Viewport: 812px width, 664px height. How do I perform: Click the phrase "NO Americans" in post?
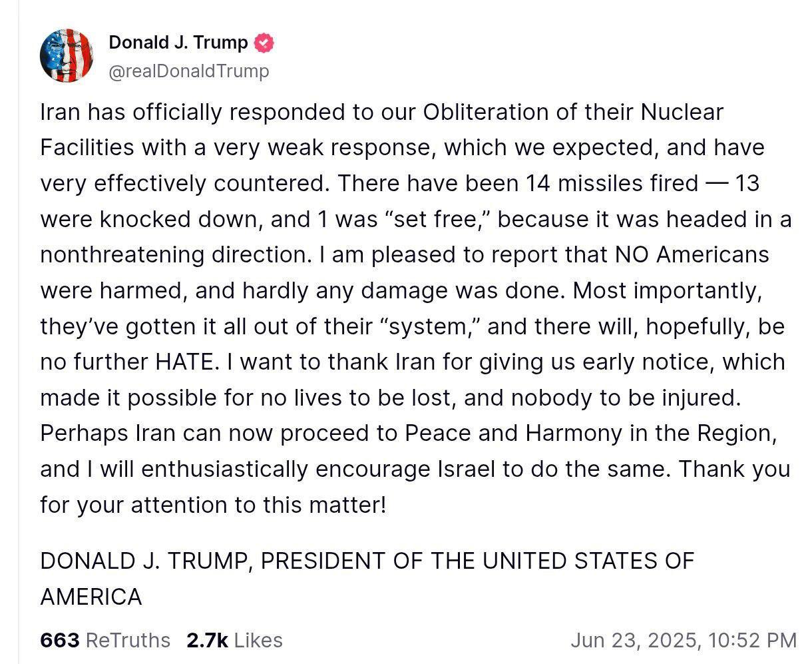[x=692, y=254]
